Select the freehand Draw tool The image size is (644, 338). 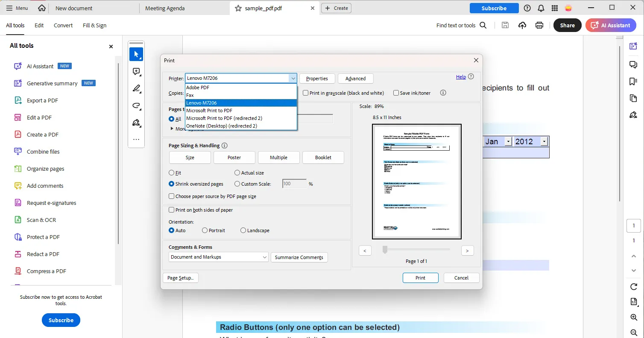coord(136,105)
